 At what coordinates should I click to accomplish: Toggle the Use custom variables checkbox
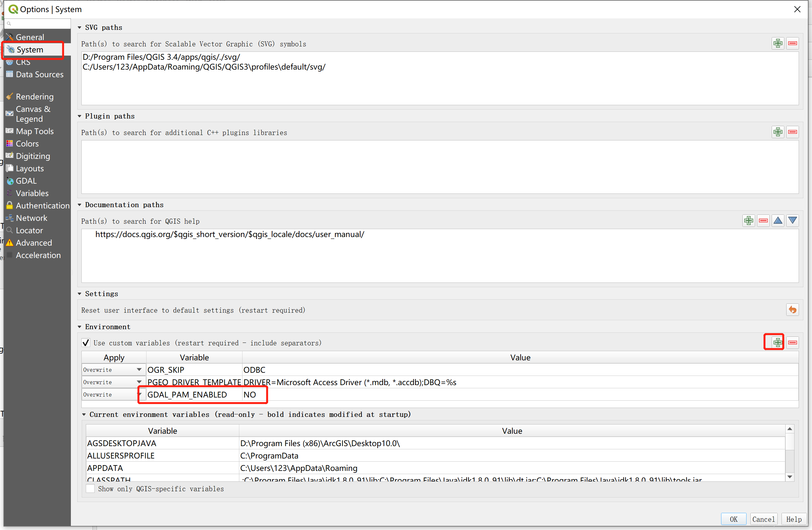(x=86, y=343)
